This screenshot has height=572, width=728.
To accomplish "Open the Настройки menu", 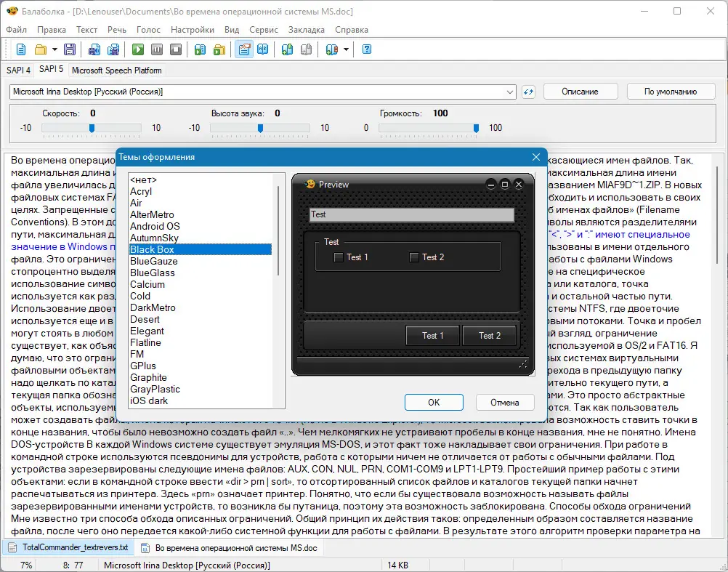I will [193, 30].
